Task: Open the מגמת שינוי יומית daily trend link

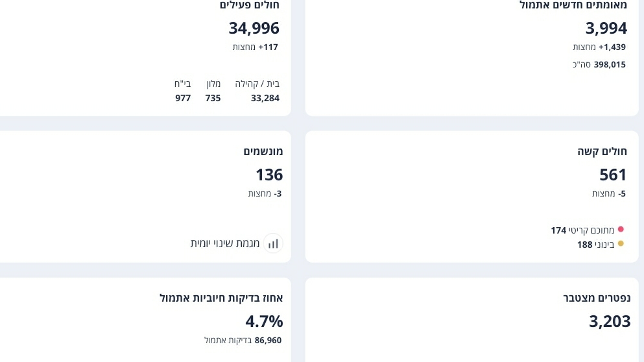Action: [x=225, y=243]
